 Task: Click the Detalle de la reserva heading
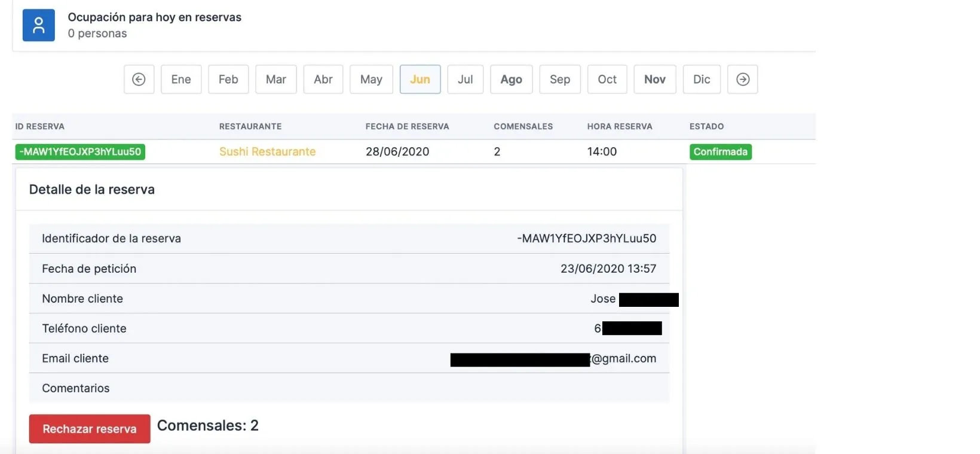(92, 190)
